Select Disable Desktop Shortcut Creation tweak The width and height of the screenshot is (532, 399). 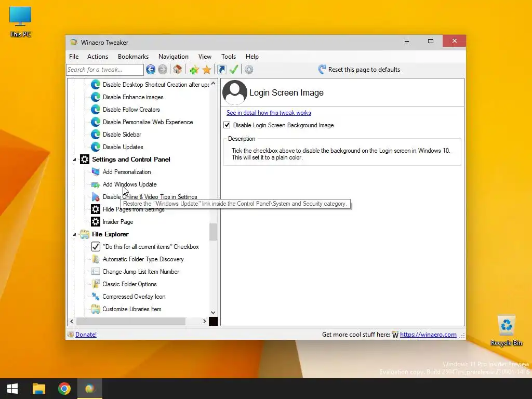pos(156,85)
